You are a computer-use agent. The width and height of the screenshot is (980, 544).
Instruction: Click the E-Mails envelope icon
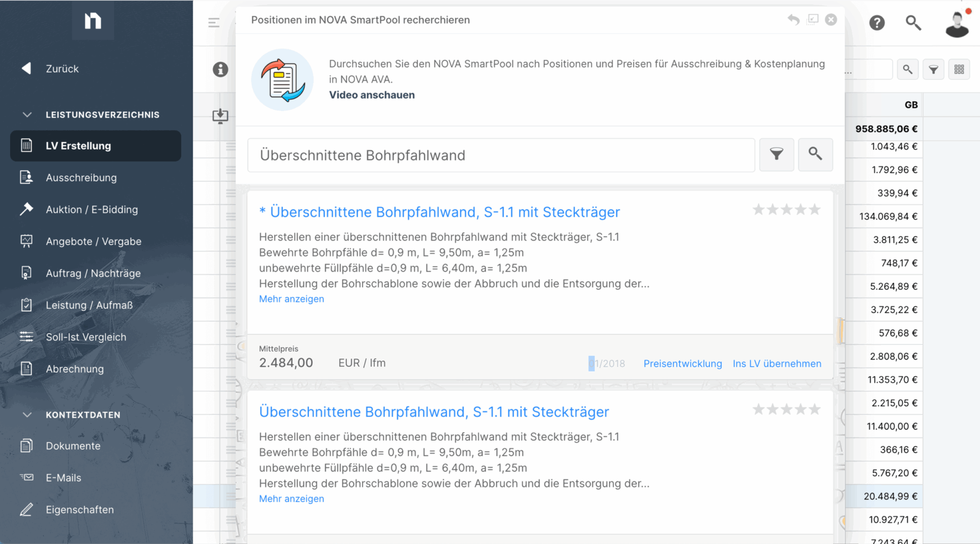(x=26, y=477)
